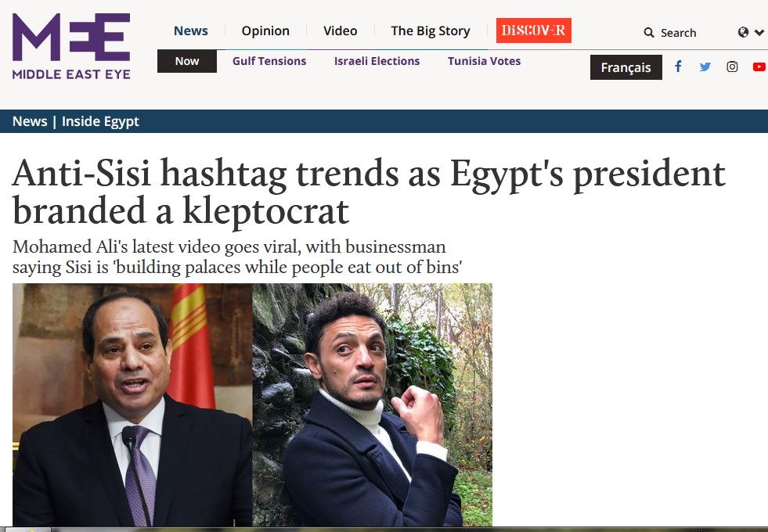
Task: Expand the region chevron dropdown
Action: click(x=759, y=33)
